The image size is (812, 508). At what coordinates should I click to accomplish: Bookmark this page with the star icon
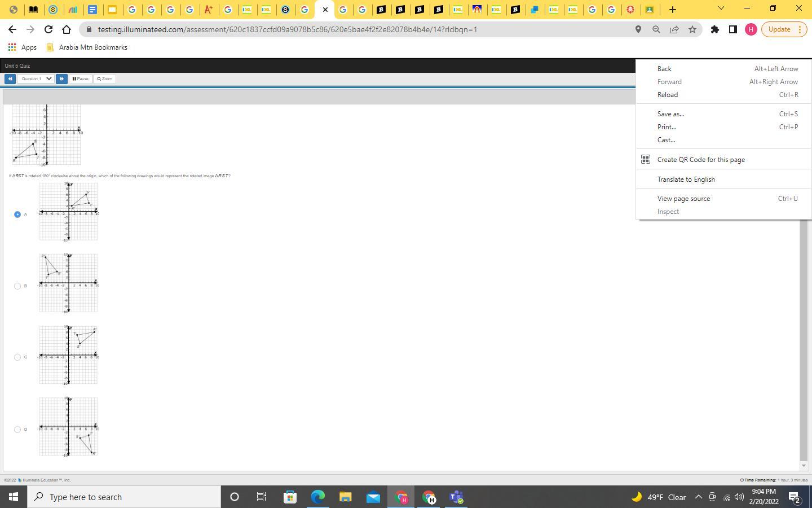point(692,29)
